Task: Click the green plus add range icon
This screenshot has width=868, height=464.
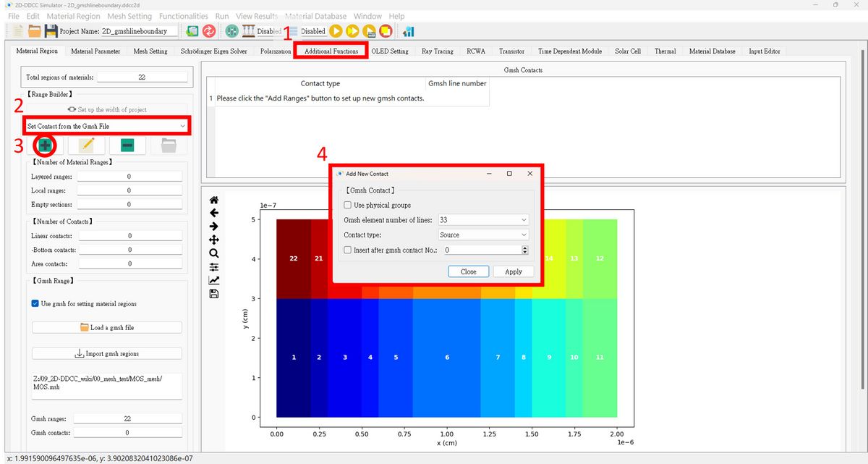Action: pyautogui.click(x=45, y=145)
